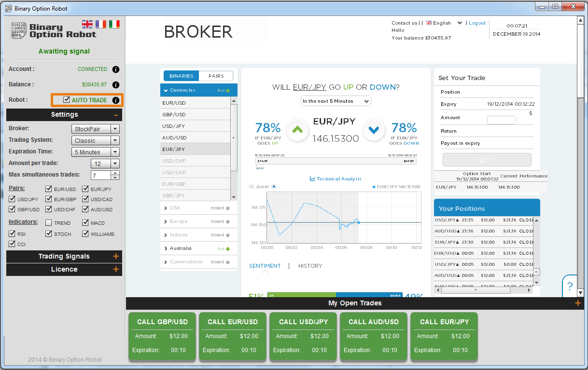This screenshot has width=588, height=370.
Task: Uncheck the MACD indicator
Action: (85, 223)
